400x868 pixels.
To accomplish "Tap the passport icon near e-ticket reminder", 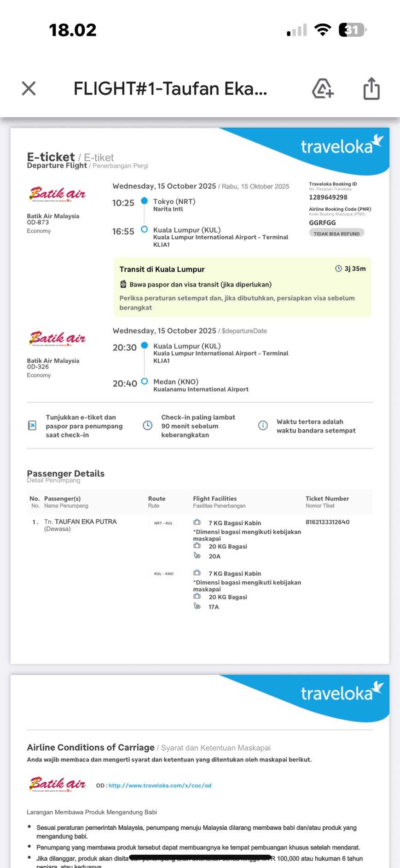I will tap(32, 426).
